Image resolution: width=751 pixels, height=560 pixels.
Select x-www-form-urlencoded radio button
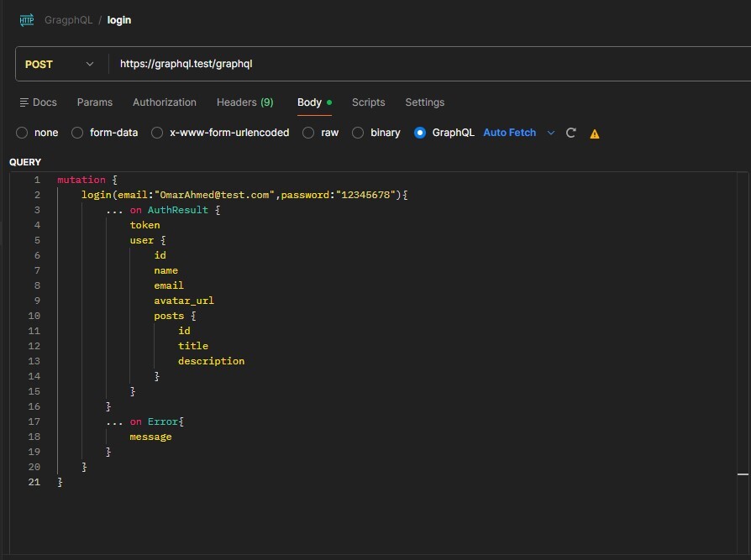tap(157, 133)
